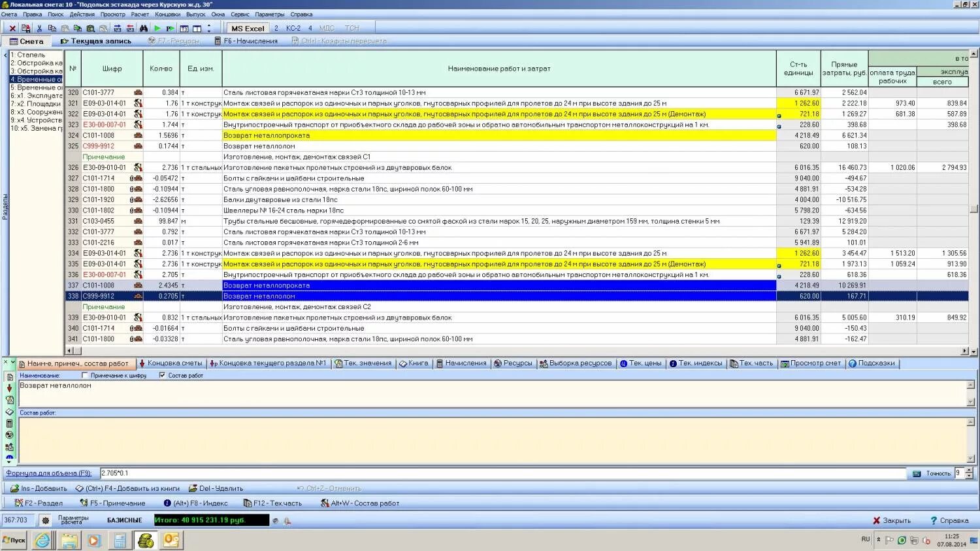
Task: Open file explorer folder from taskbar
Action: coord(69,540)
